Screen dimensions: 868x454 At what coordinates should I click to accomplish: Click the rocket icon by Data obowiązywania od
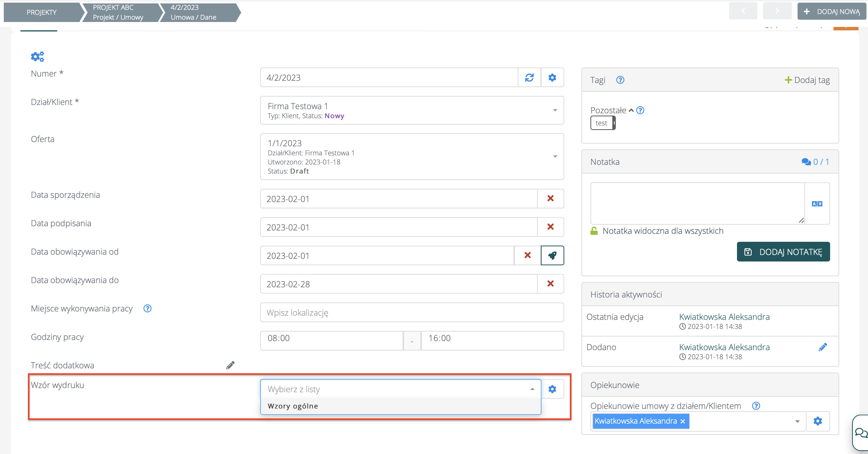[552, 255]
